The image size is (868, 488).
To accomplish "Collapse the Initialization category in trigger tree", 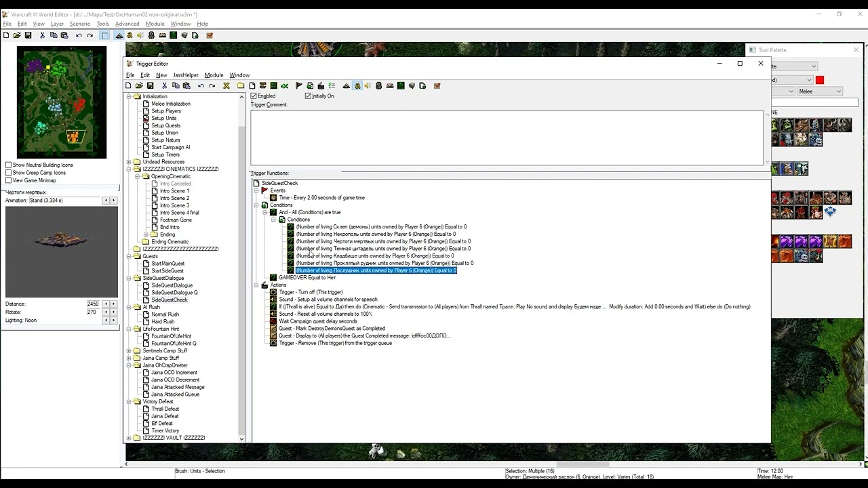I will [x=129, y=96].
